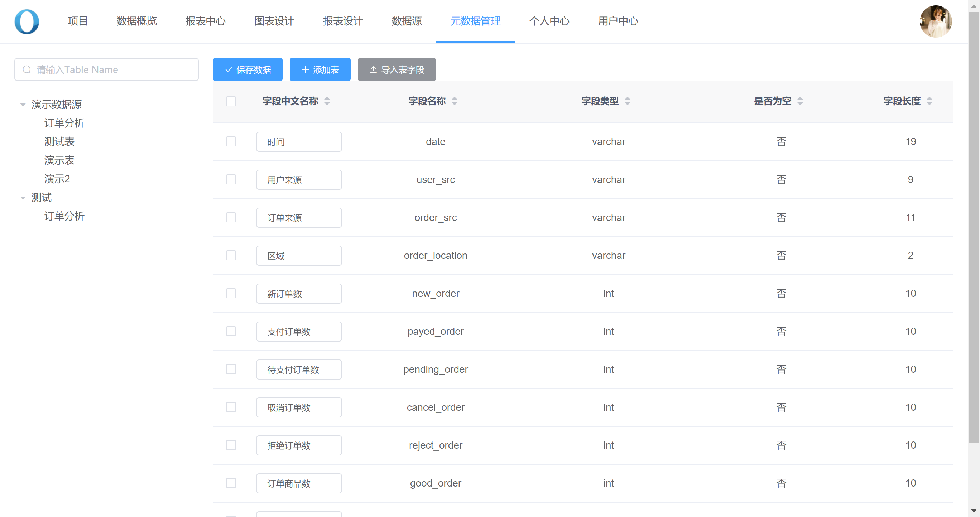Collapse the 演示数据源 tree node
Viewport: 980px width, 517px height.
pos(23,105)
